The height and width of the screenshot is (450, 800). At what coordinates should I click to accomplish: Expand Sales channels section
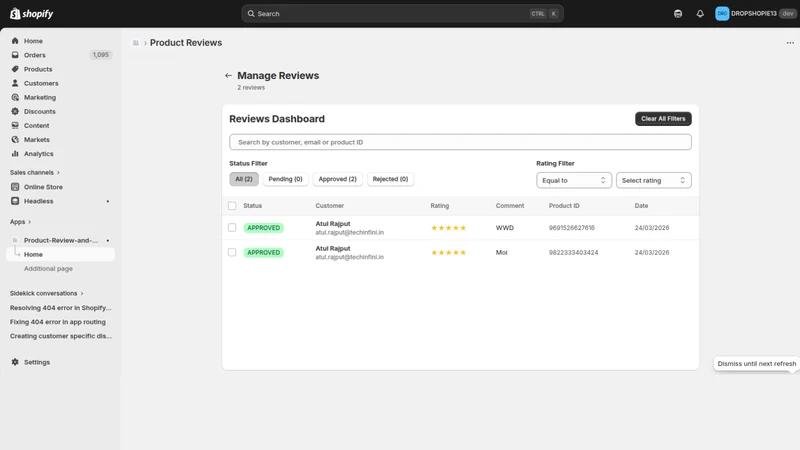click(x=35, y=172)
